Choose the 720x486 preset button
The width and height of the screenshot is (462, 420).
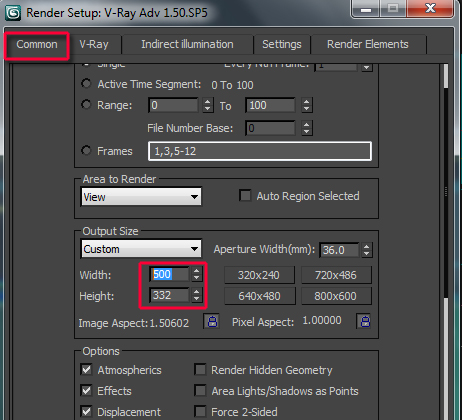[336, 275]
